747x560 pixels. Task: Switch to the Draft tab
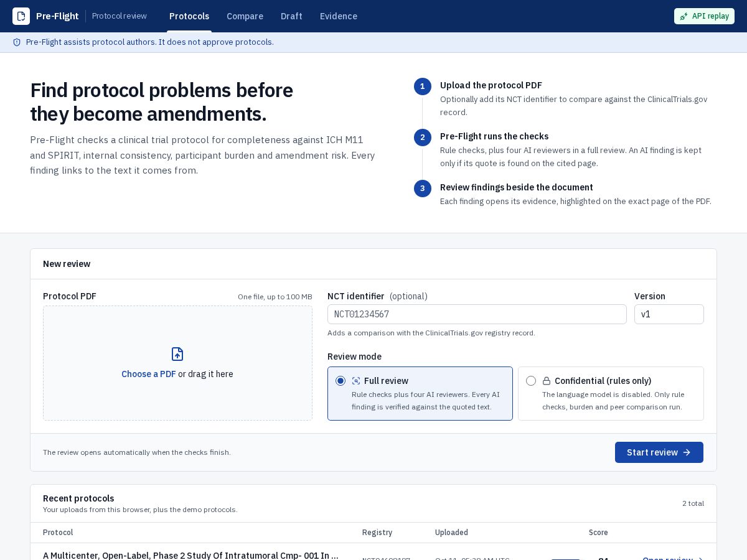click(291, 16)
